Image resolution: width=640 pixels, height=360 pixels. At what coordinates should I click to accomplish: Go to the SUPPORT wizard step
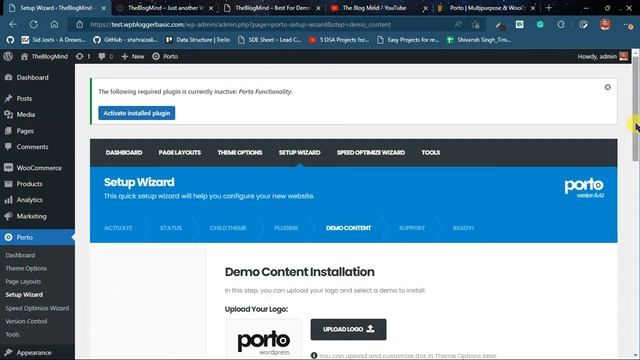tap(412, 228)
